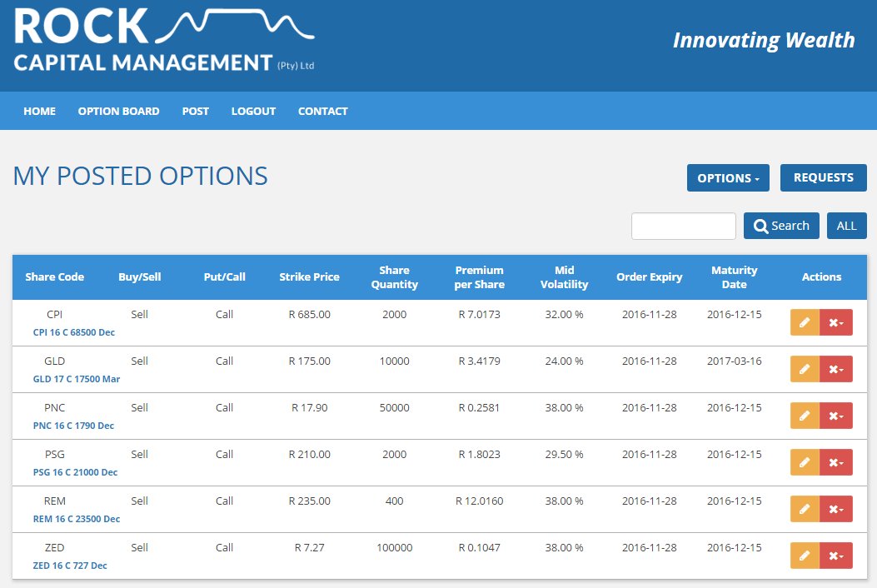Select maturity date 2017-03-16 cell
877x588 pixels.
[735, 361]
